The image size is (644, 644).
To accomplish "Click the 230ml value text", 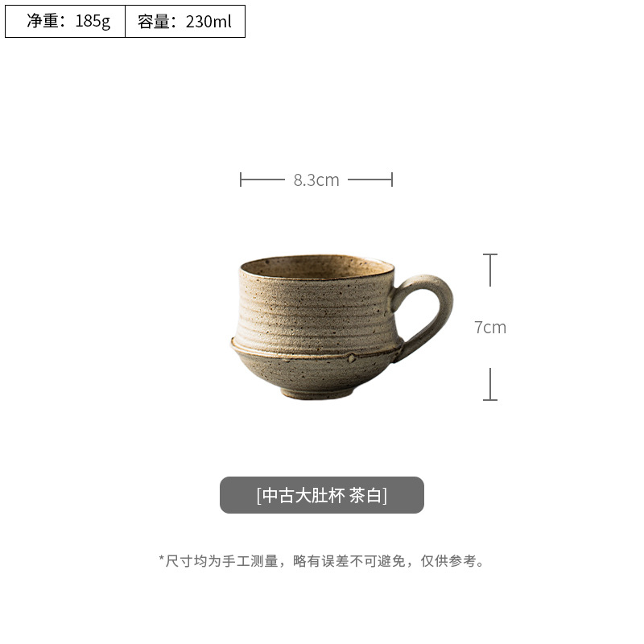I will 208,22.
